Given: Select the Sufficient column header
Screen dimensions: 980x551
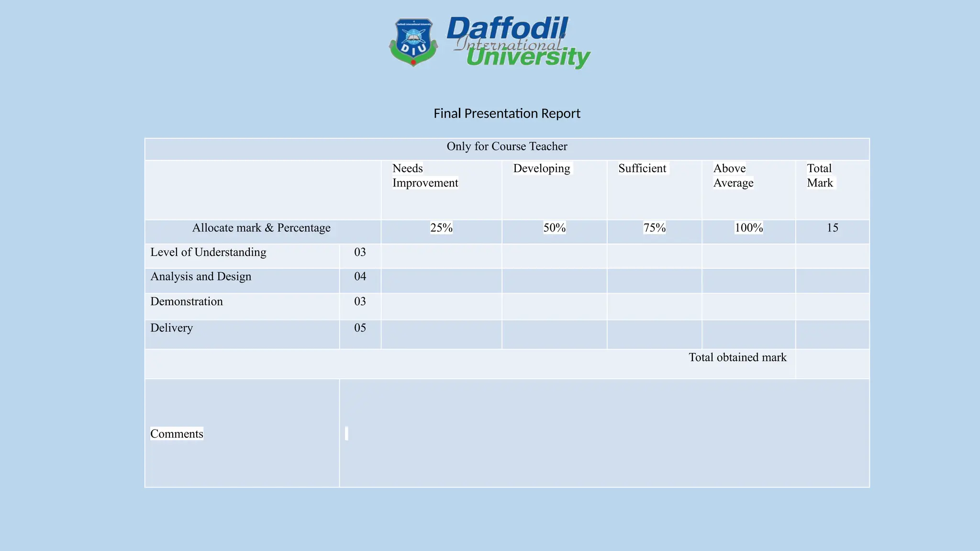Looking at the screenshot, I should click(642, 168).
